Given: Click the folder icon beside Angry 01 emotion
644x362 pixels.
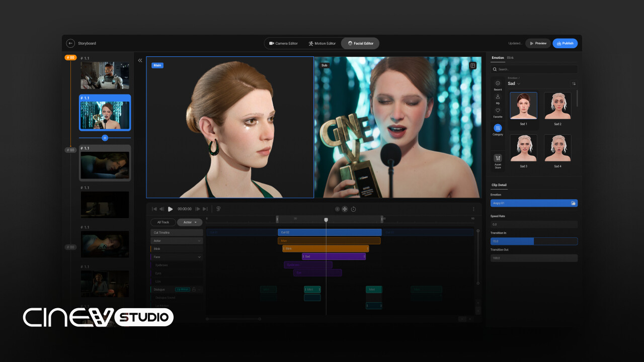Looking at the screenshot, I should pos(574,203).
